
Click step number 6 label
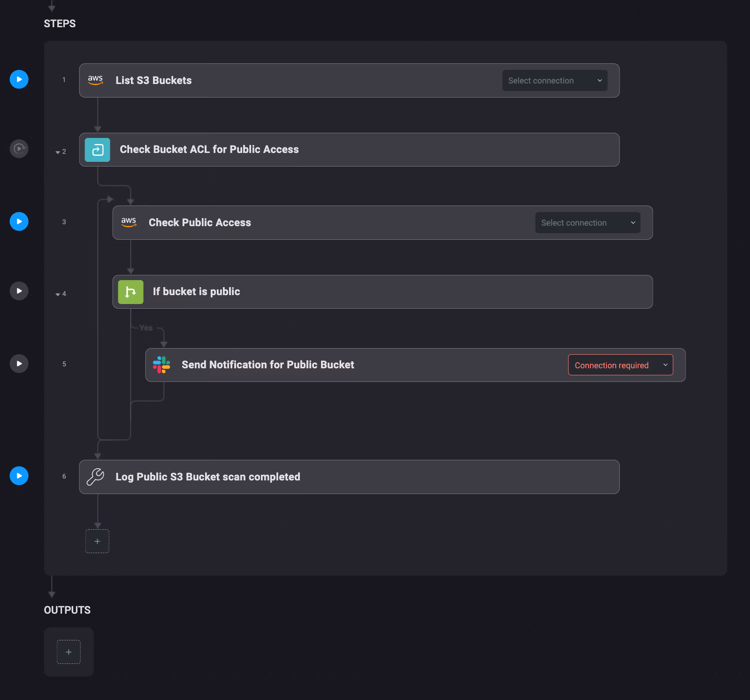(64, 476)
